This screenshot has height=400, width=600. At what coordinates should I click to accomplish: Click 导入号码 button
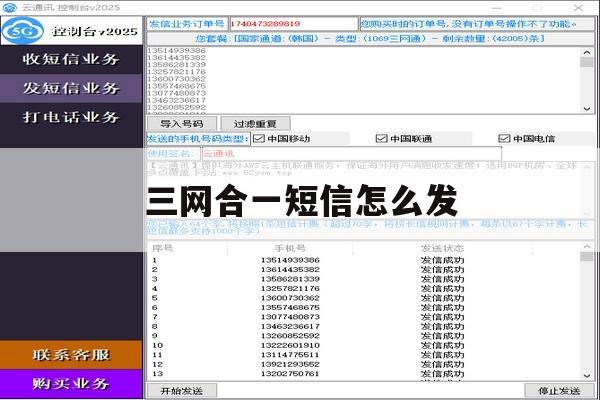[x=182, y=124]
